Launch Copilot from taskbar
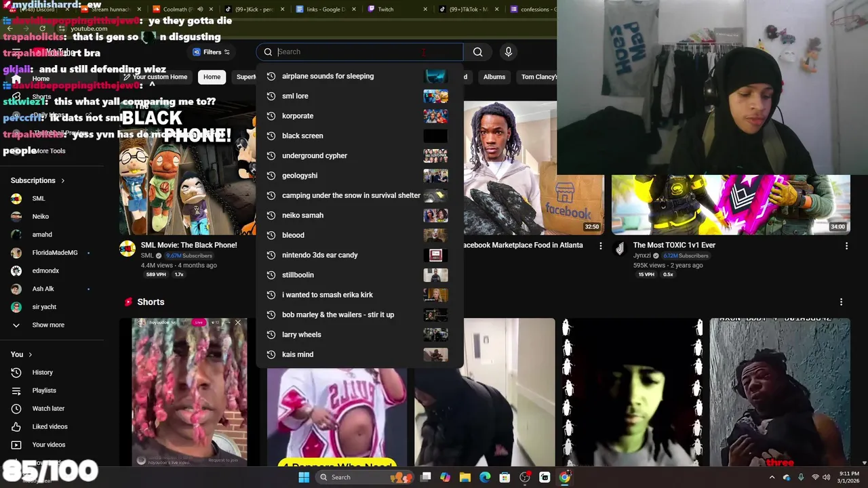This screenshot has width=868, height=488. [445, 477]
